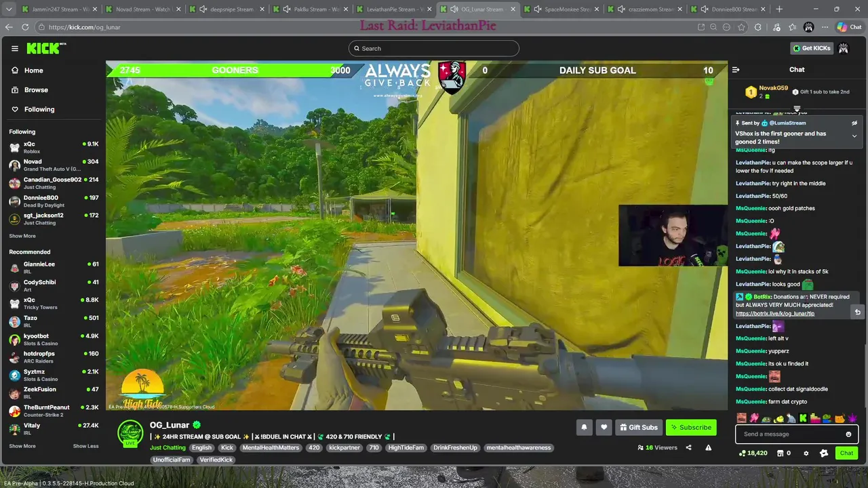The height and width of the screenshot is (488, 868).
Task: Click the Get KICKs button
Action: coord(810,48)
